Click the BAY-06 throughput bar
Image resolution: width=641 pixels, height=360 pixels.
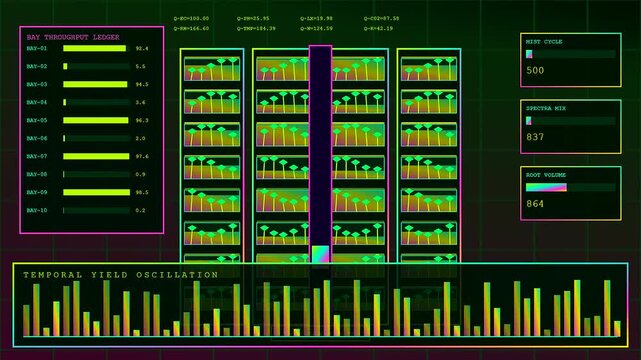[97, 138]
